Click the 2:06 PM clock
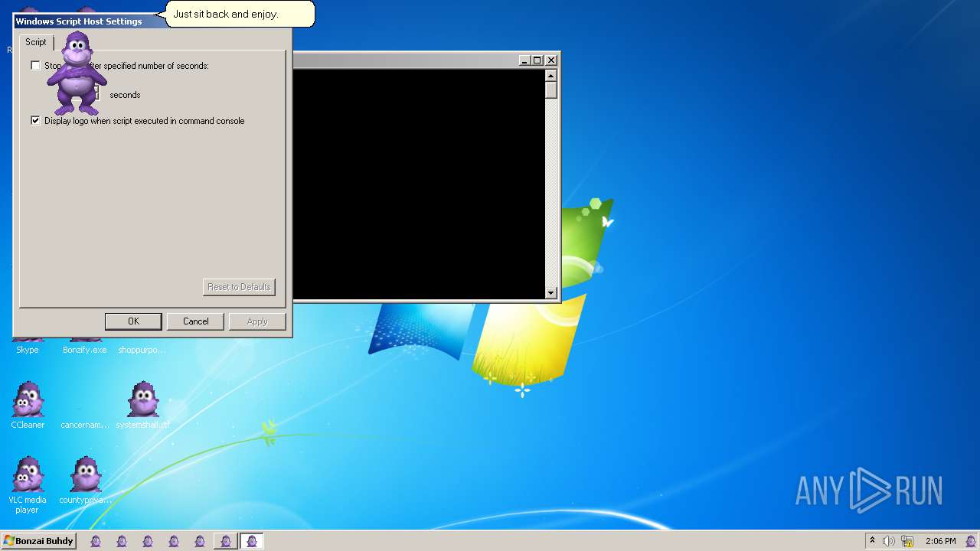The image size is (980, 551). pos(940,541)
